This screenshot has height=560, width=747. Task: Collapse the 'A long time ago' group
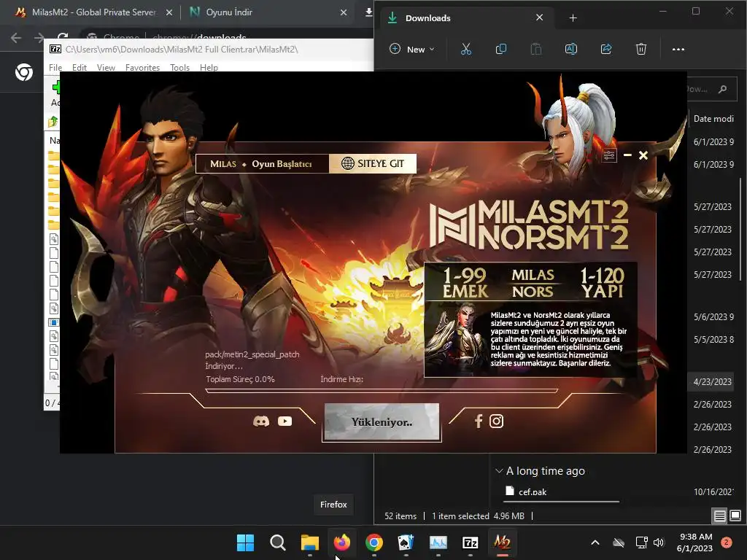[x=499, y=471]
